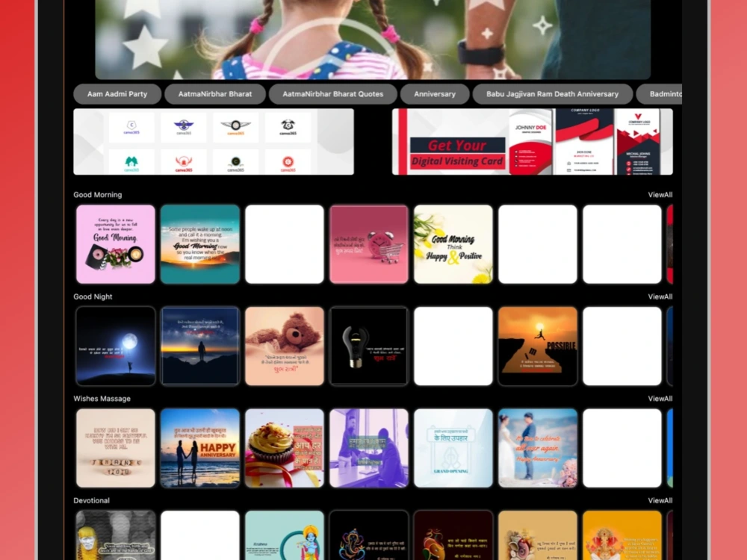747x560 pixels.
Task: Open the AatmaNirbhar Bharat Quotes category
Action: click(332, 94)
